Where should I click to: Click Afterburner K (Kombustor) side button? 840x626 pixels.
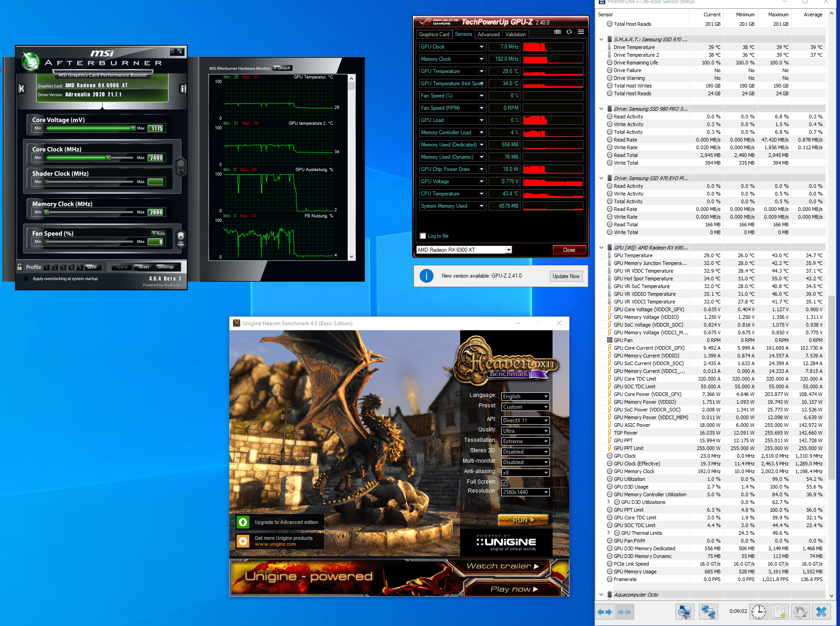point(21,88)
